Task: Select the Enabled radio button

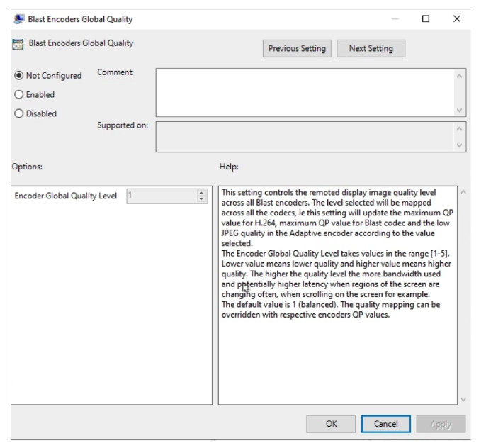Action: click(x=19, y=94)
